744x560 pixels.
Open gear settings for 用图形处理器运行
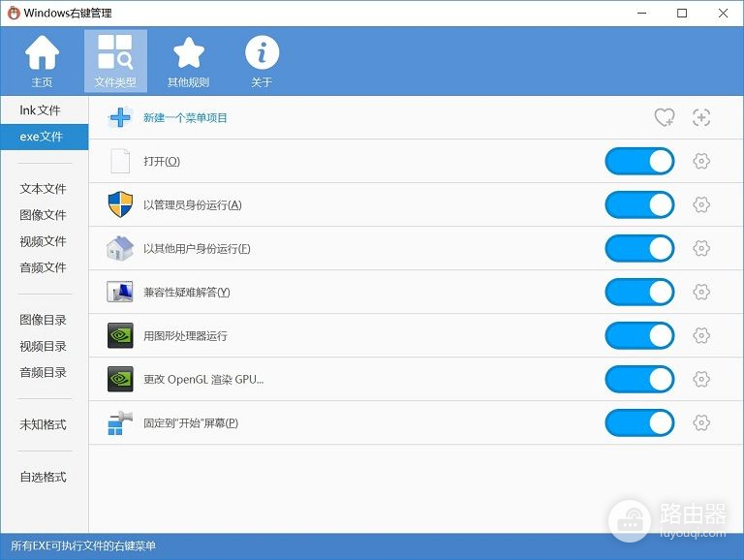pos(701,335)
